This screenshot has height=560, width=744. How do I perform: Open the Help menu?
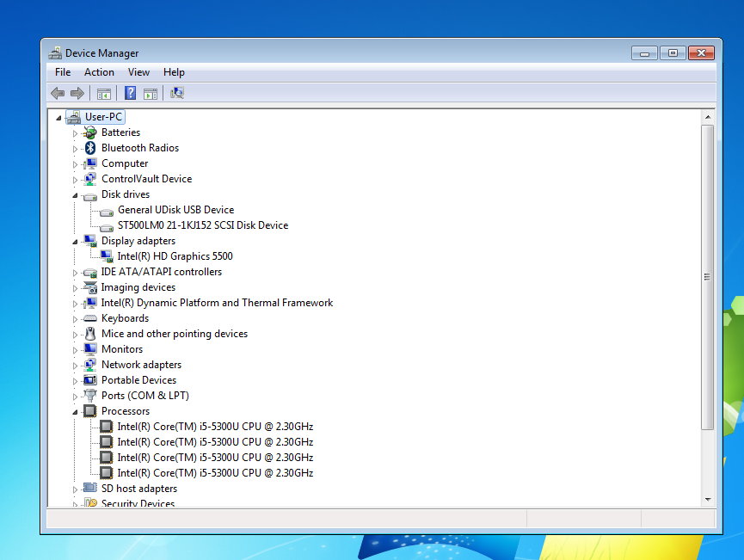click(174, 72)
